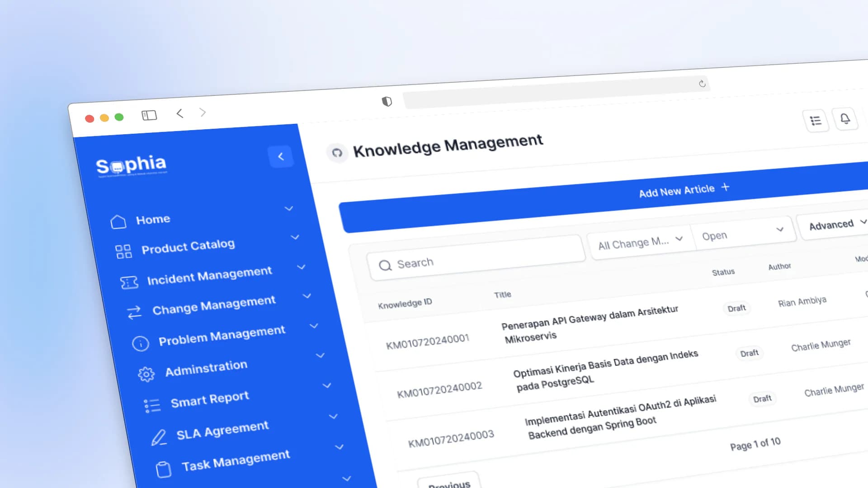
Task: Click the Task Management clipboard icon
Action: (164, 469)
